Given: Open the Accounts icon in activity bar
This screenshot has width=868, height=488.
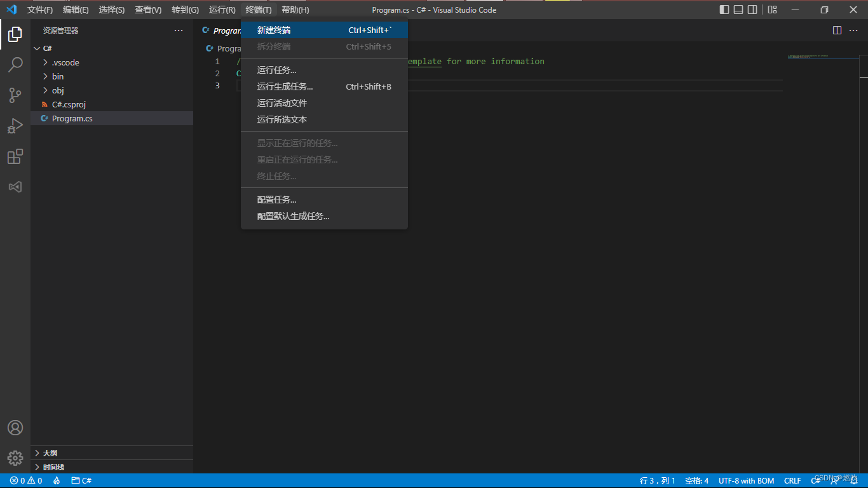Looking at the screenshot, I should click(x=15, y=428).
